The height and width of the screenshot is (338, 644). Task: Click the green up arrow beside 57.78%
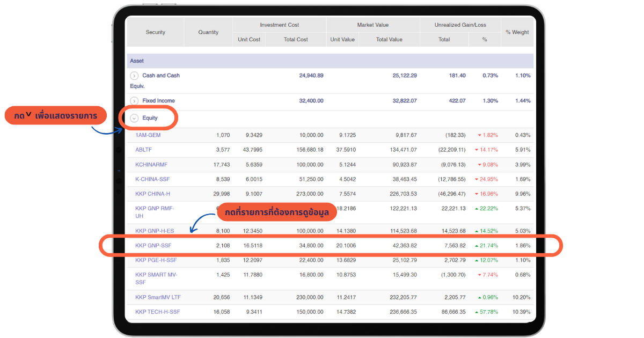477,312
